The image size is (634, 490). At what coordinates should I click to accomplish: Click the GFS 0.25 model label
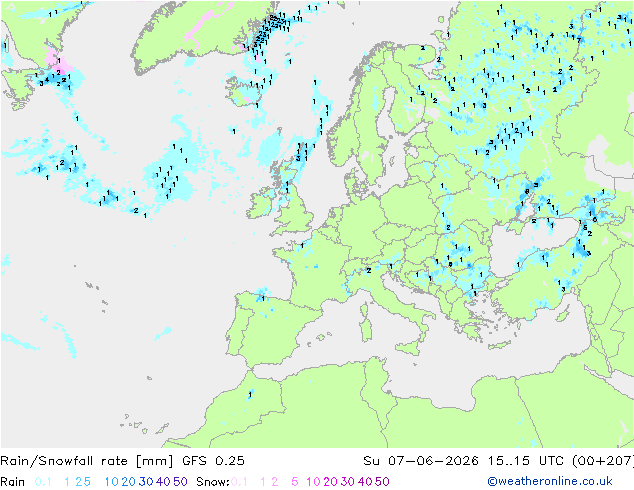213,460
